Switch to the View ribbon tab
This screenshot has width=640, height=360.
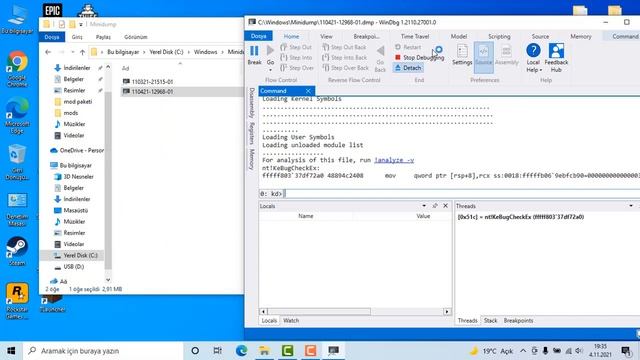[326, 36]
